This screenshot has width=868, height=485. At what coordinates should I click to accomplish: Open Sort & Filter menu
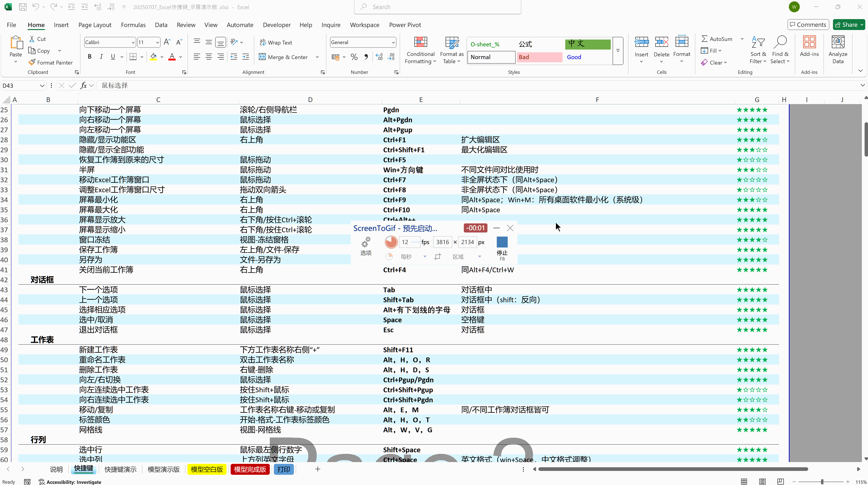758,50
